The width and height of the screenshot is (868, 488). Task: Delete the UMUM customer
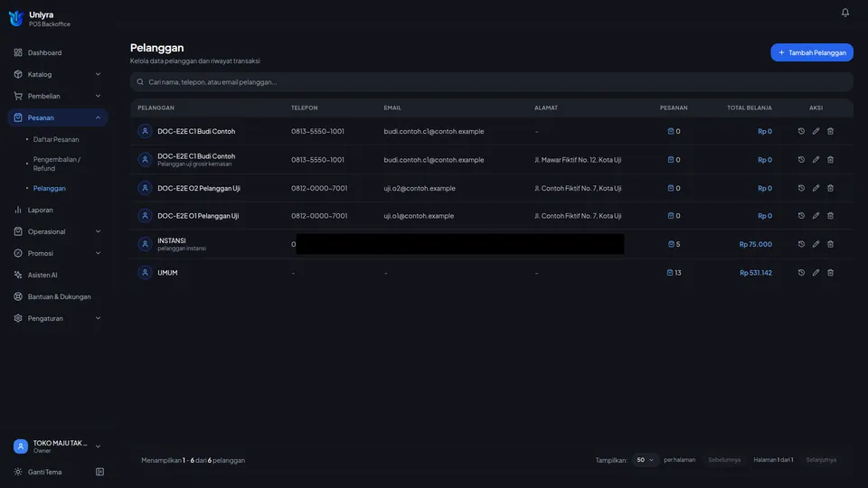click(830, 273)
